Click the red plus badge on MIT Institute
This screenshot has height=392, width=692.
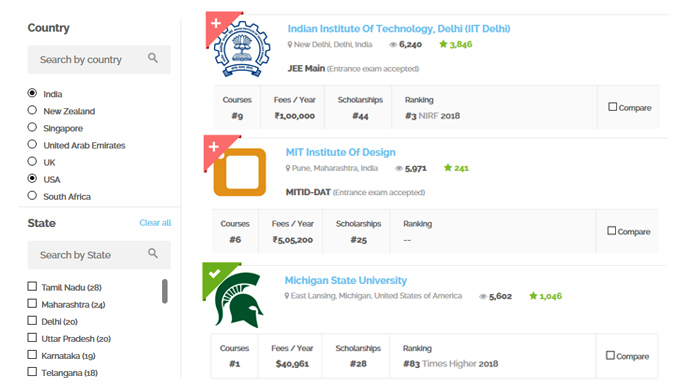tap(214, 147)
